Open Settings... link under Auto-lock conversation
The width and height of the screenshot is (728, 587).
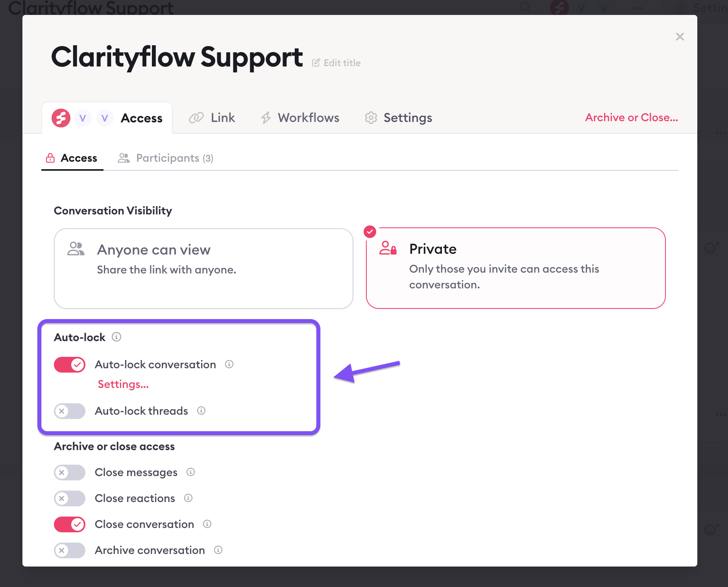(x=123, y=384)
